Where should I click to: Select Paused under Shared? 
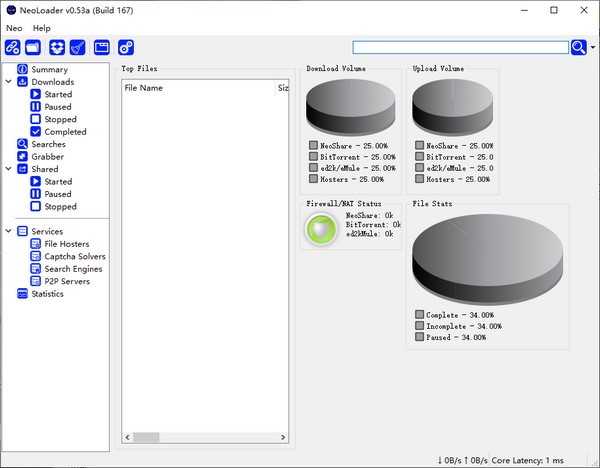tap(58, 194)
